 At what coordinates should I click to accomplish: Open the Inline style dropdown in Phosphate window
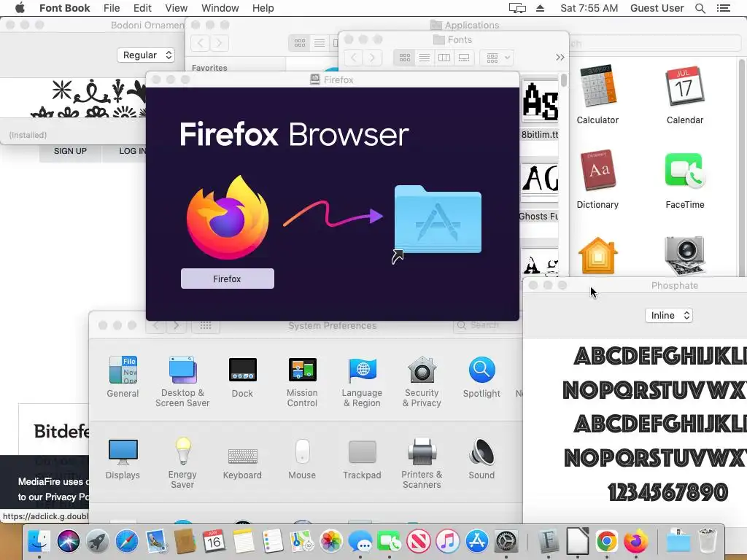coord(669,315)
